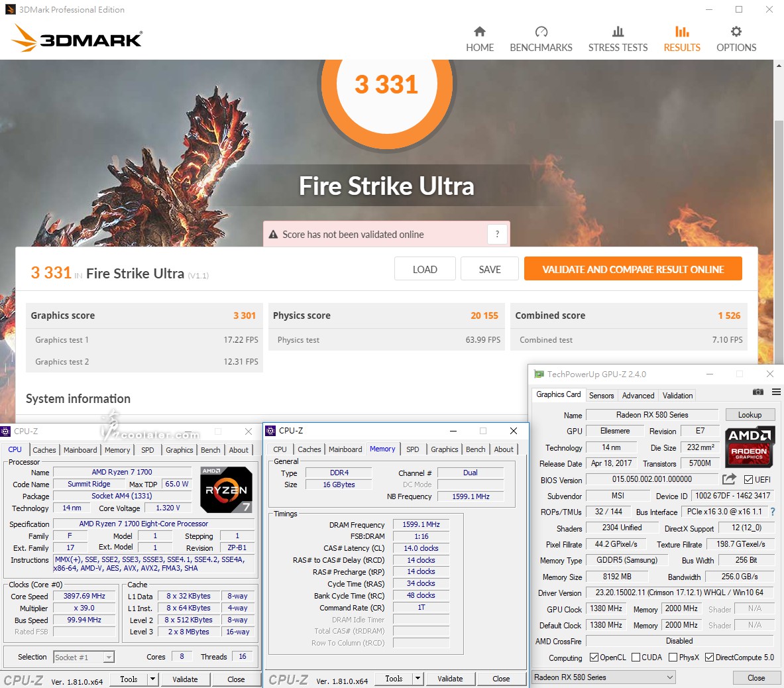Click the BIOS Version field in GPU-Z
This screenshot has width=784, height=688.
click(652, 479)
